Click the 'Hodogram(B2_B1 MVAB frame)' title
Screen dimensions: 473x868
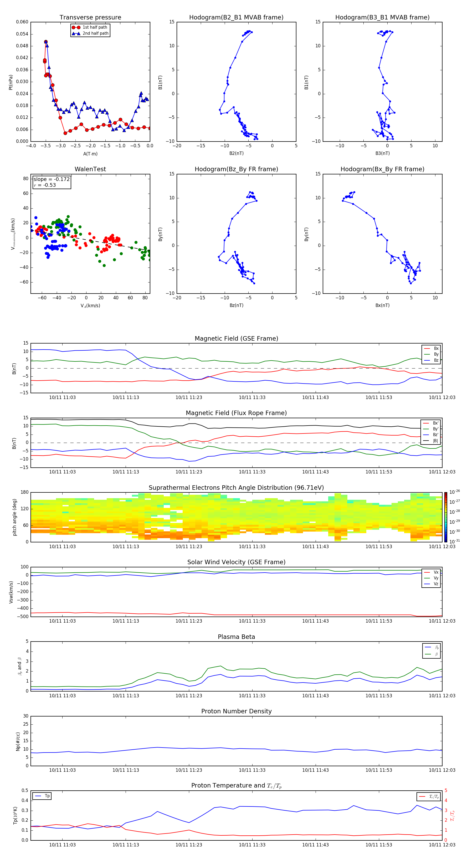coord(236,18)
